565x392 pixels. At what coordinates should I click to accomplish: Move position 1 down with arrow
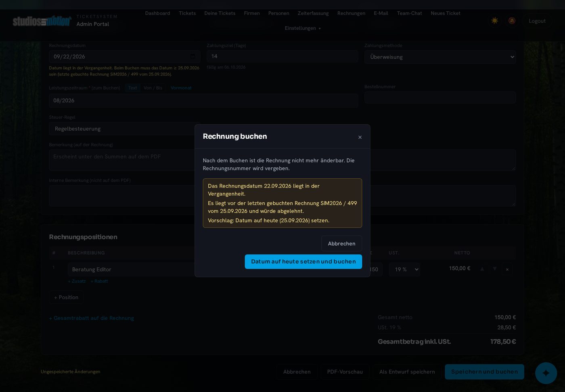click(494, 269)
